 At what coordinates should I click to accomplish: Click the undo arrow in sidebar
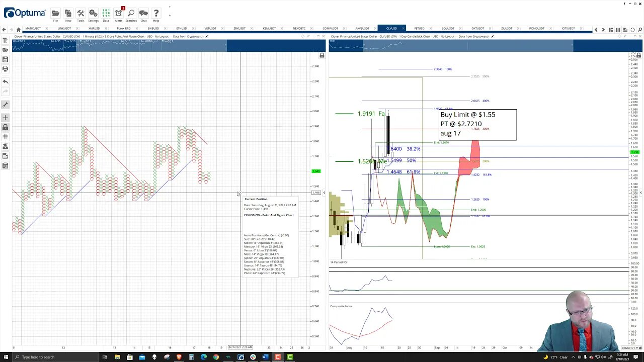tap(5, 81)
